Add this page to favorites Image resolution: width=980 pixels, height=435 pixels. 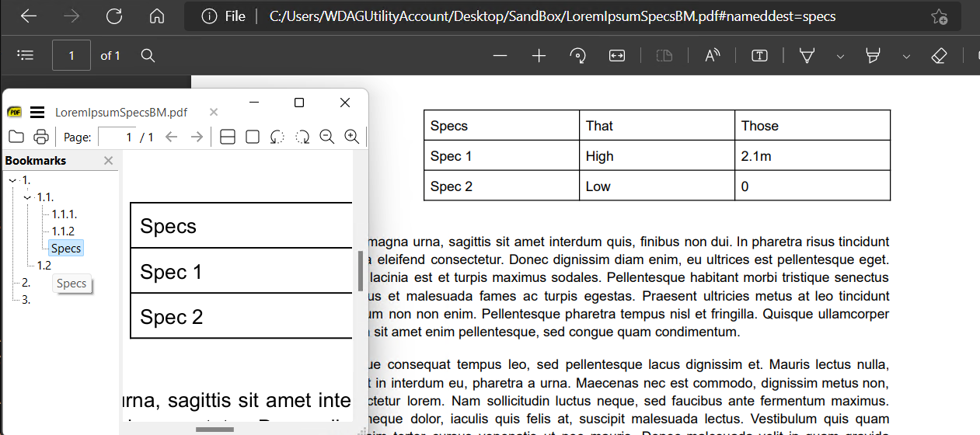tap(939, 16)
